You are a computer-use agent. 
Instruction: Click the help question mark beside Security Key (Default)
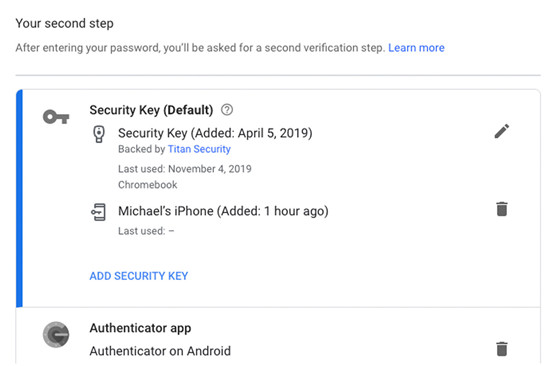point(227,110)
